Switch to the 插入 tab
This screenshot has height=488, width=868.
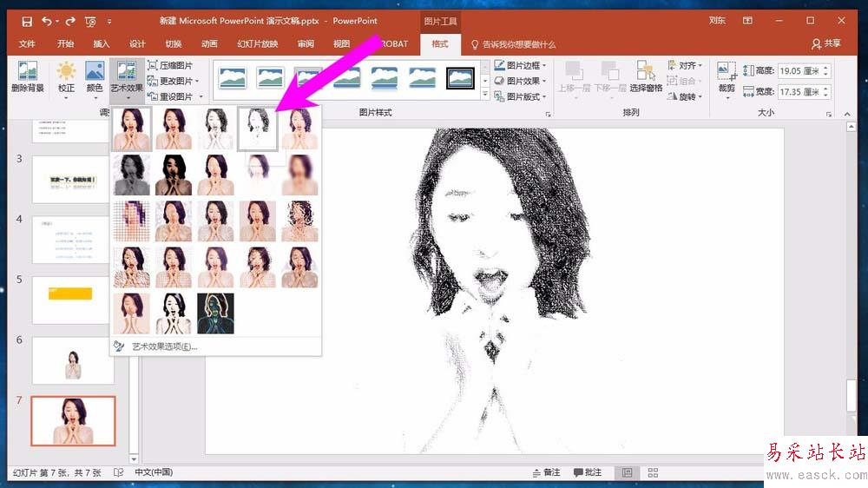tap(101, 43)
